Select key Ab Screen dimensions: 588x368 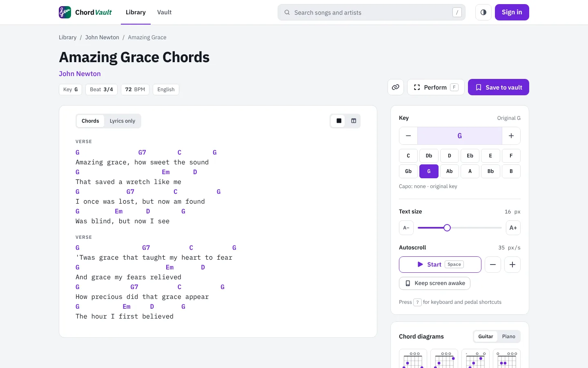pyautogui.click(x=450, y=171)
